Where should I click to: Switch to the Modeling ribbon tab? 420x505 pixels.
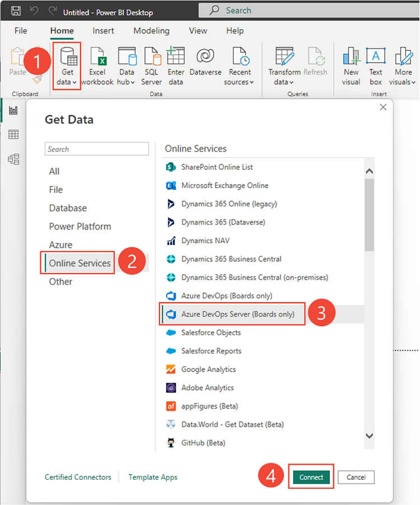coord(151,31)
